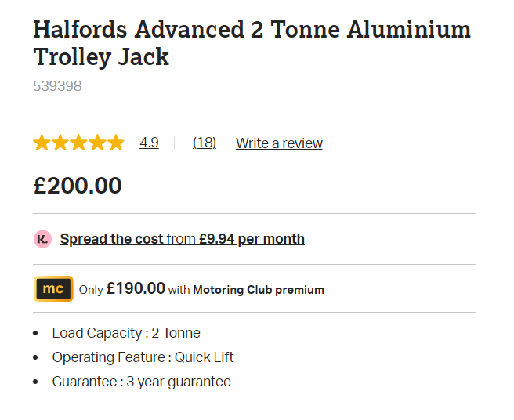Click the 3 year guarantee bullet

click(x=141, y=382)
